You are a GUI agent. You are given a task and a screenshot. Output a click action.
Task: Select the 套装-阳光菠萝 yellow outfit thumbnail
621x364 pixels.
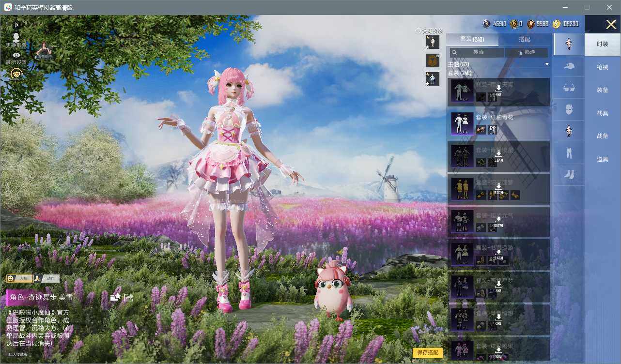pyautogui.click(x=462, y=189)
